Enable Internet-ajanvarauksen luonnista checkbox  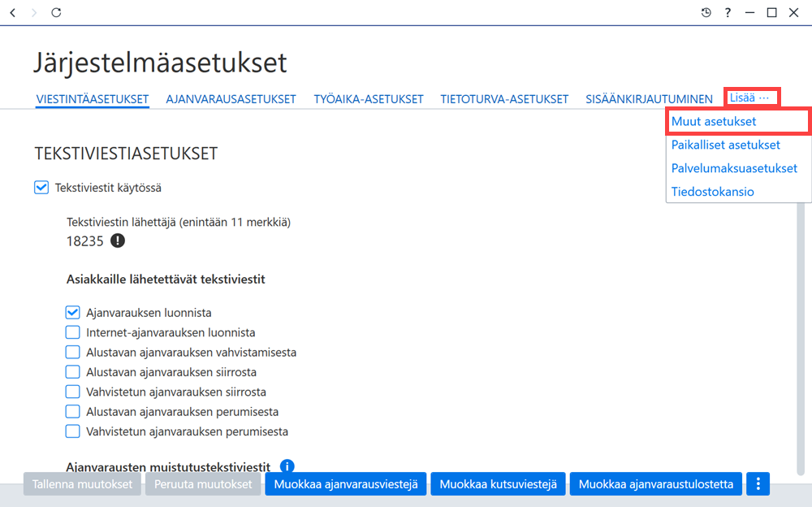(72, 332)
